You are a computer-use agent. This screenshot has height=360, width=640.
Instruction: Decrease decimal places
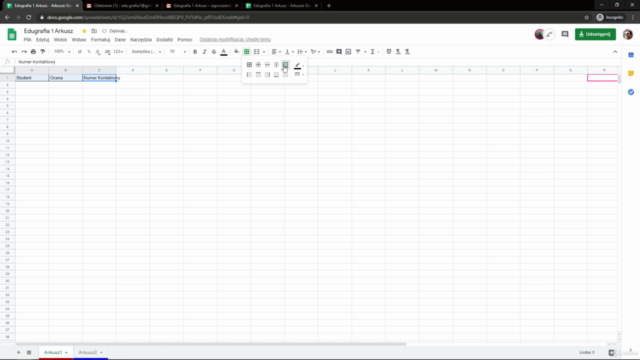tap(98, 52)
